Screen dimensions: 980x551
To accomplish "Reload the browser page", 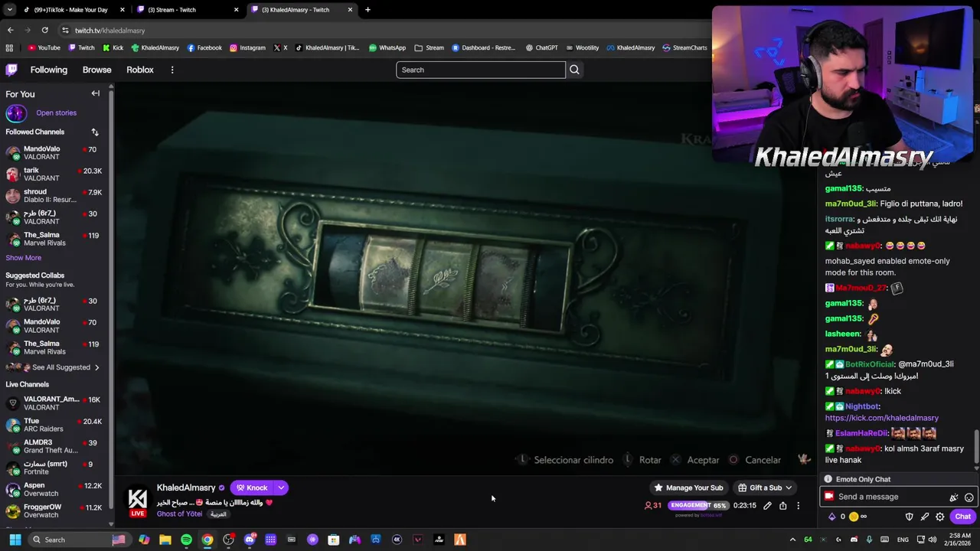I will (44, 30).
